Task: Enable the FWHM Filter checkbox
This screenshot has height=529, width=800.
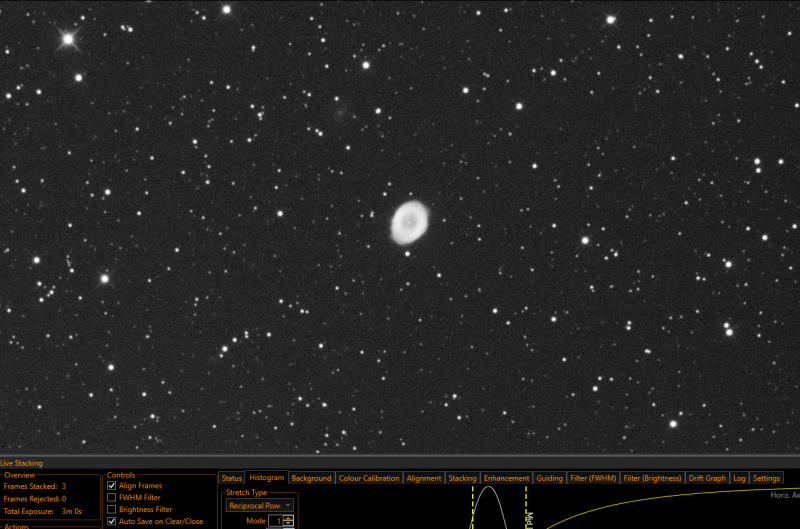Action: (x=112, y=497)
